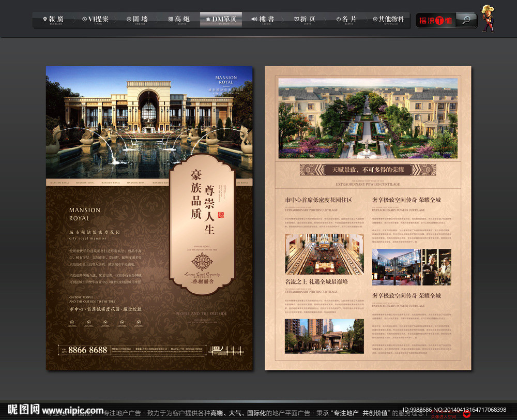Viewport: 517px width, 420px height.
Task: Click EXTRAORDINARY POWERS CURTILAGE under the banner
Action: pyautogui.click(x=368, y=184)
